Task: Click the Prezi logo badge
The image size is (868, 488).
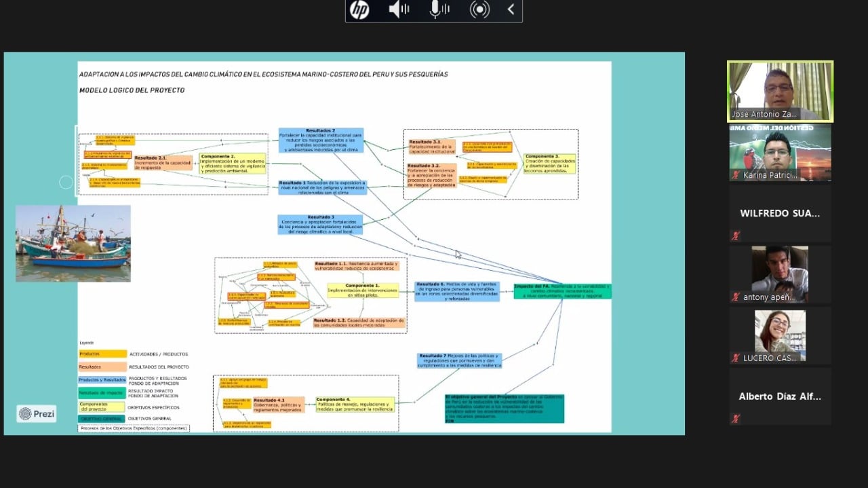Action: [x=37, y=413]
